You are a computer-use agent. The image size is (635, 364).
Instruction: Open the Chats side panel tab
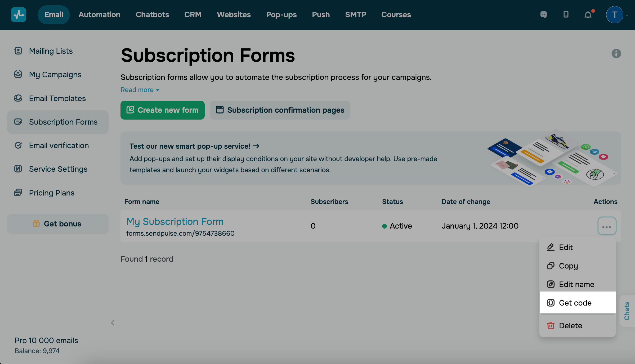[627, 311]
